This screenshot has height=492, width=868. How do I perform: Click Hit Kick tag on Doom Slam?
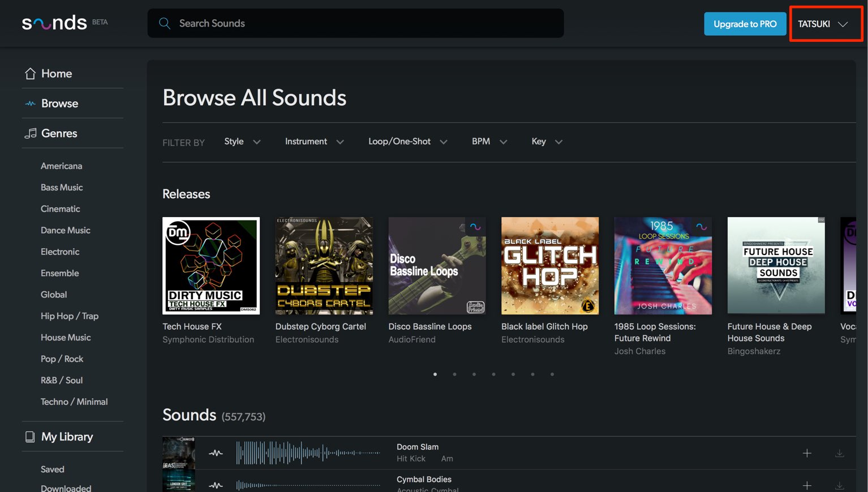pyautogui.click(x=411, y=459)
